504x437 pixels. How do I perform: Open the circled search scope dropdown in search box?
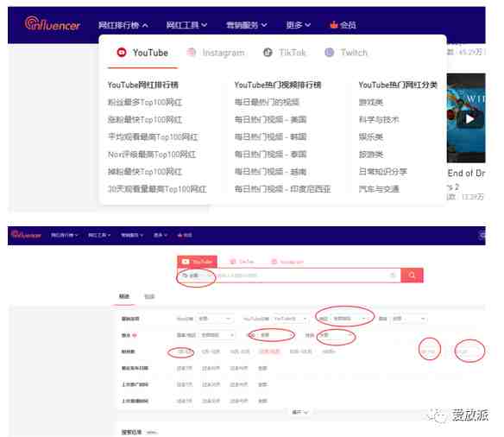[196, 275]
